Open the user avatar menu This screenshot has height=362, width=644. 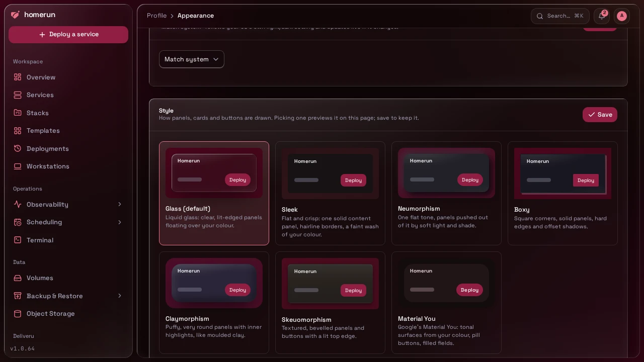[x=622, y=16]
